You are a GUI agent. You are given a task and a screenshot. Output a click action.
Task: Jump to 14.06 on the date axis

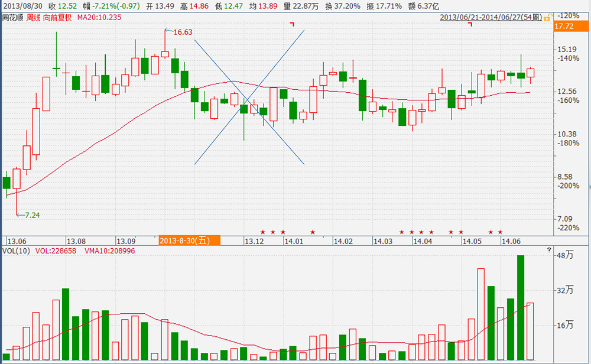point(511,242)
